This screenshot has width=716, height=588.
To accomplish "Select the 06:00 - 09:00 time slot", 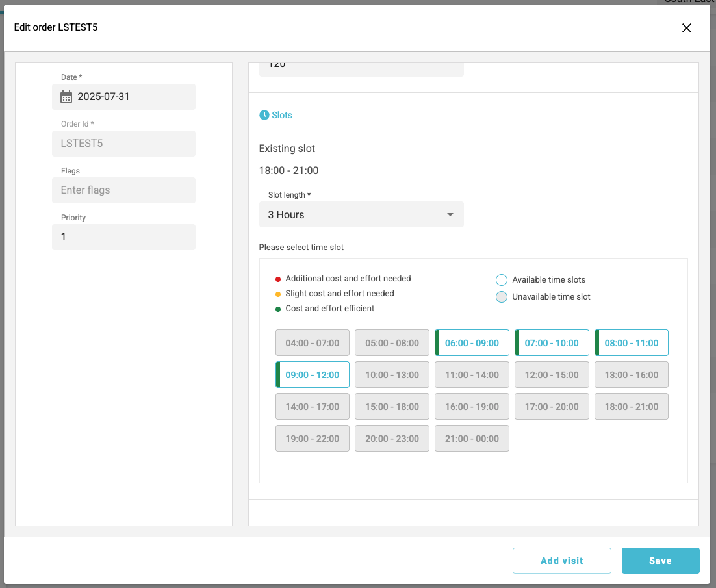I will pyautogui.click(x=472, y=343).
